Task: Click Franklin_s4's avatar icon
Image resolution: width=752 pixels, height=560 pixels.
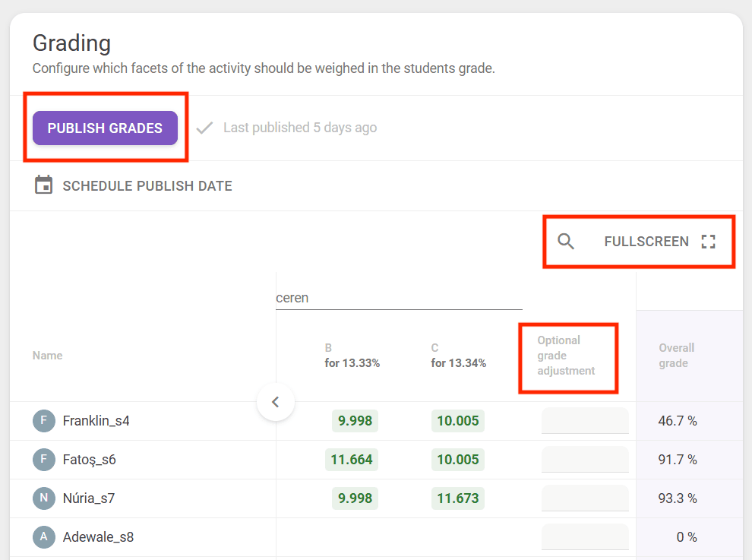Action: 44,420
